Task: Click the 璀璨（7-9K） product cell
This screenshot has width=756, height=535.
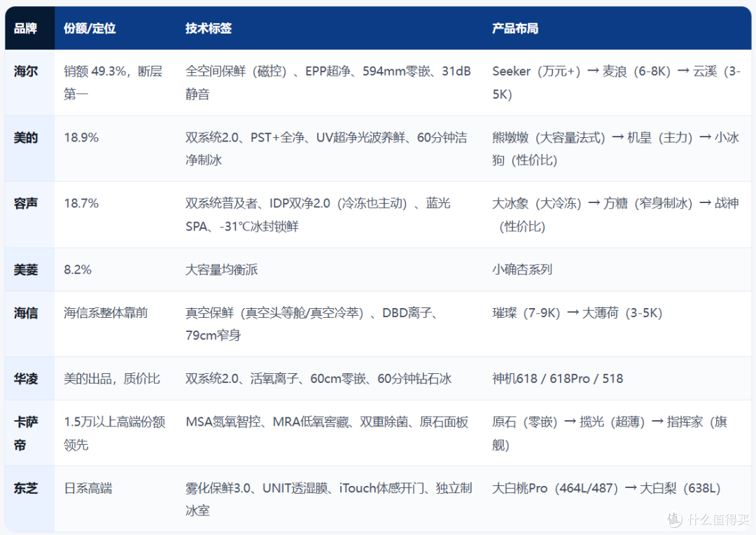Action: point(617,324)
